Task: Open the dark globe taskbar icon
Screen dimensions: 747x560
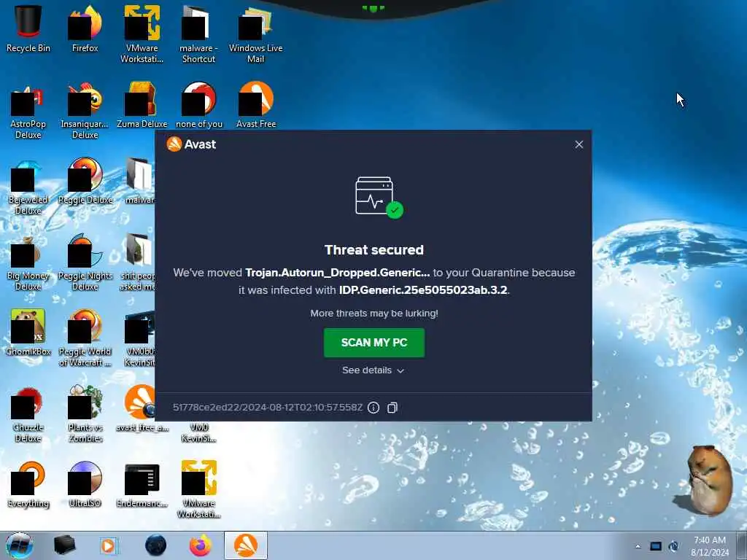Action: pos(155,545)
